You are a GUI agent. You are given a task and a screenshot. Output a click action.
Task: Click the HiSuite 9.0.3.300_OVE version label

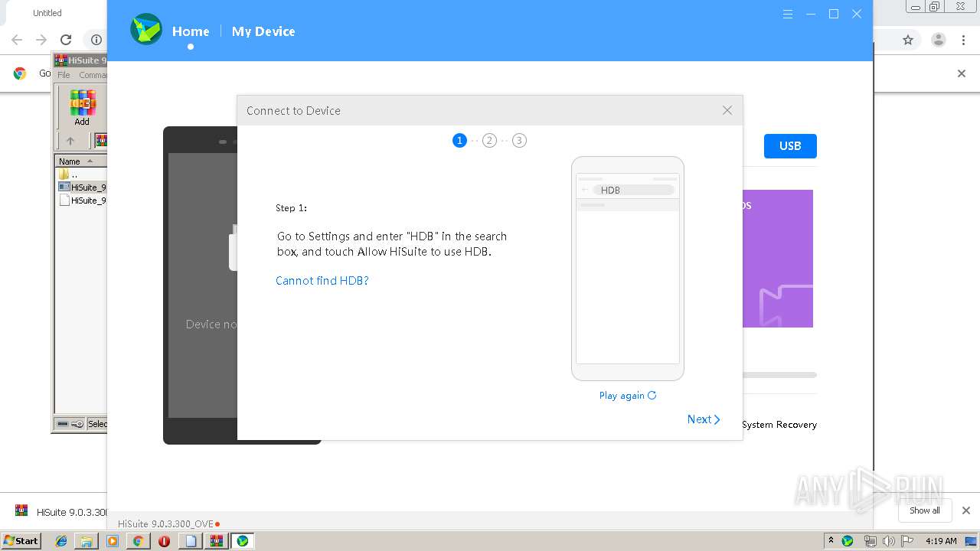[165, 524]
